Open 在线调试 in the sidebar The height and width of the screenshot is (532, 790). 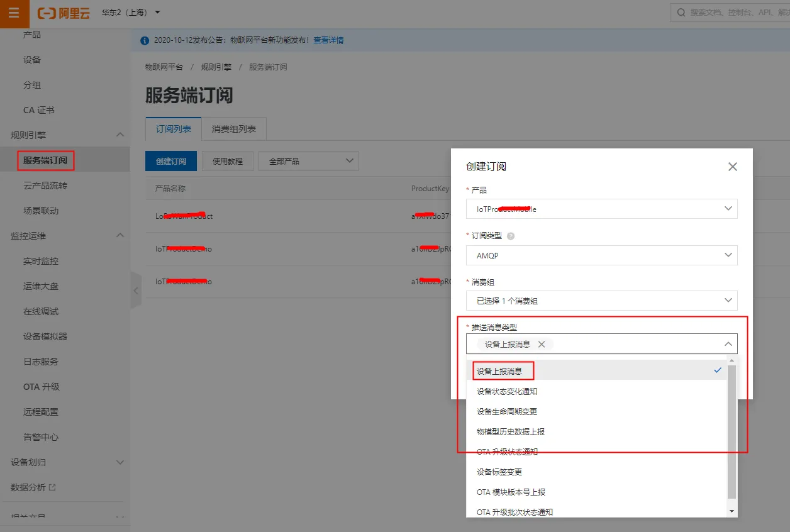pos(41,311)
